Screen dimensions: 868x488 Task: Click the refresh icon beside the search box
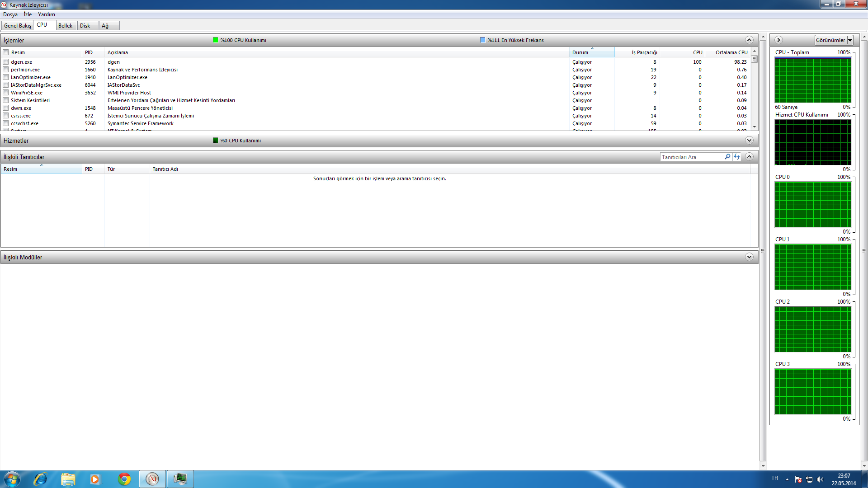(x=737, y=157)
